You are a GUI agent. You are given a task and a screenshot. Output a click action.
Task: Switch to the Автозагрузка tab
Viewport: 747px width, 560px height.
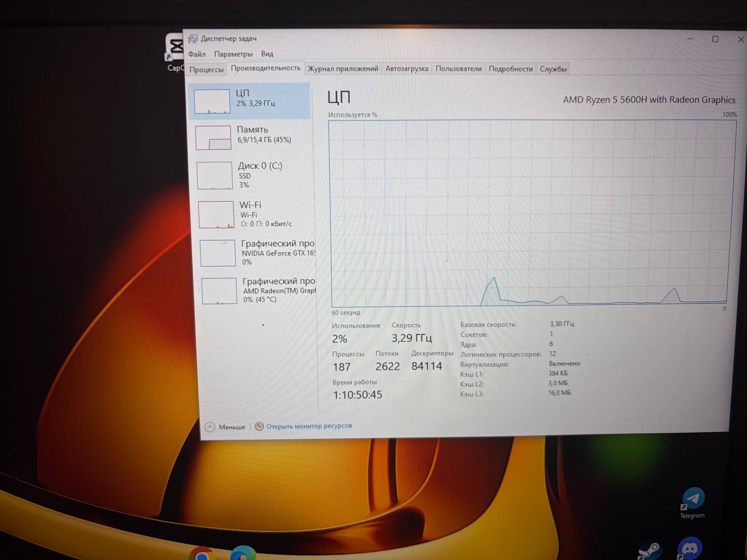(406, 69)
